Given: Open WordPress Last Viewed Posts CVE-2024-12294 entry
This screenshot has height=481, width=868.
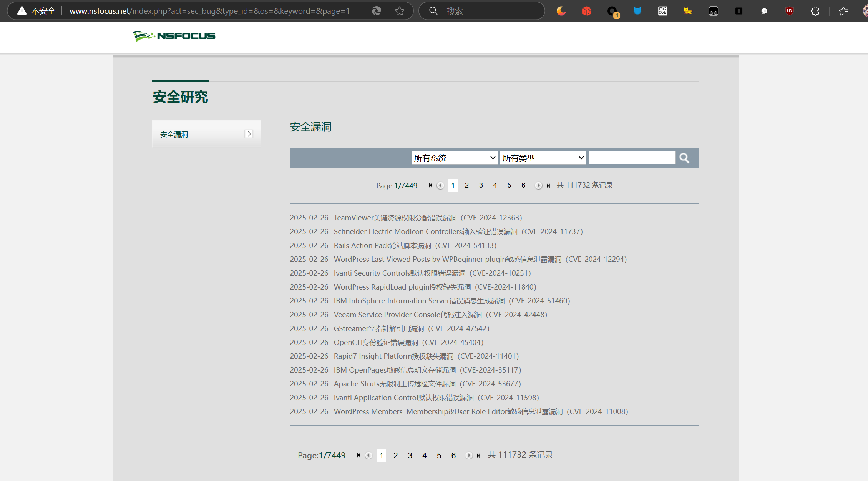Looking at the screenshot, I should coord(480,259).
